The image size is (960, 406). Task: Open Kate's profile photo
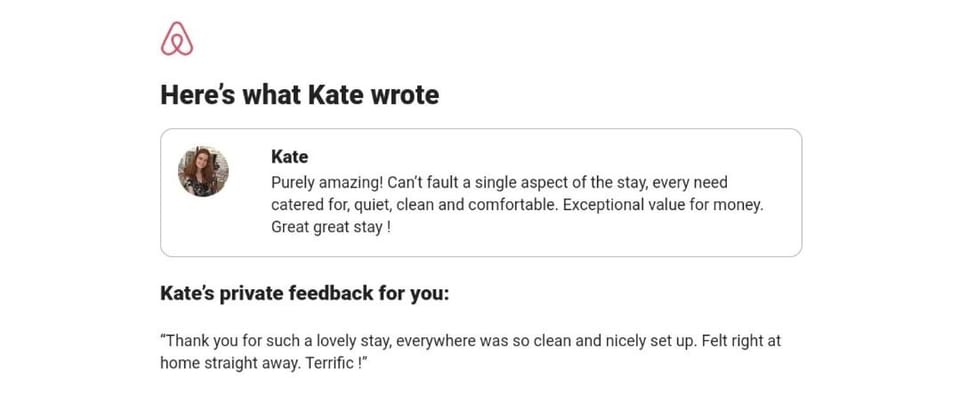[203, 171]
